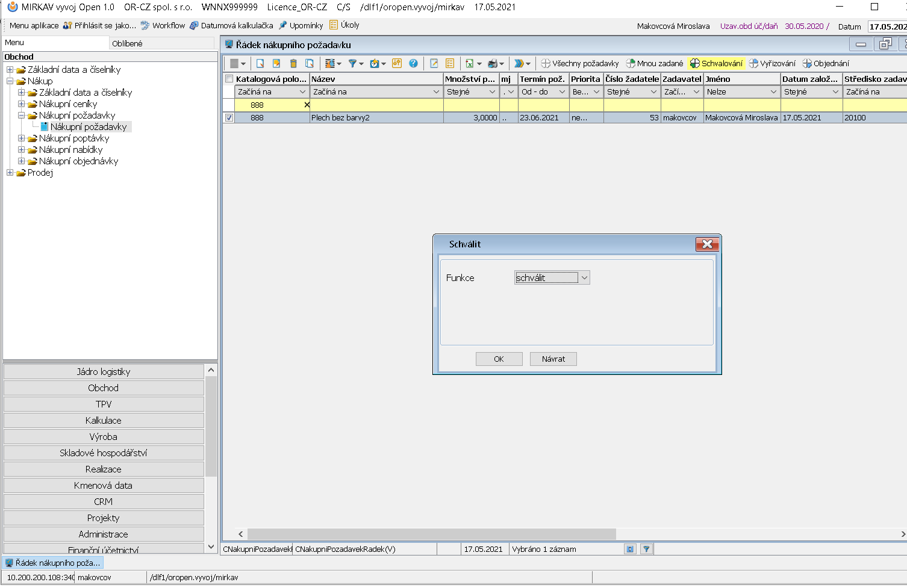Open the filter funnel tool in toolbar
Image resolution: width=907 pixels, height=588 pixels.
pos(352,63)
